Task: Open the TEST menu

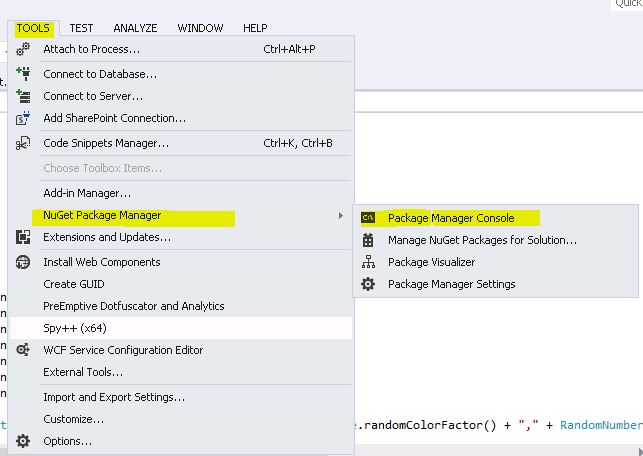Action: point(81,29)
